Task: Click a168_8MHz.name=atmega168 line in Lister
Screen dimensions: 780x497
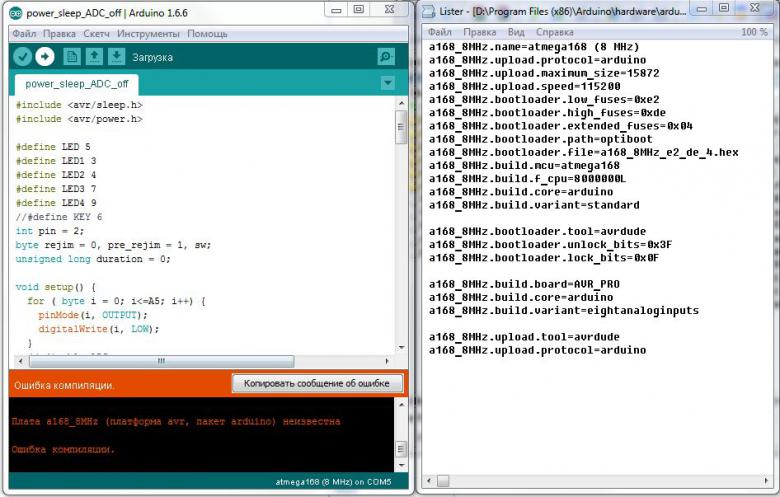Action: click(x=534, y=47)
